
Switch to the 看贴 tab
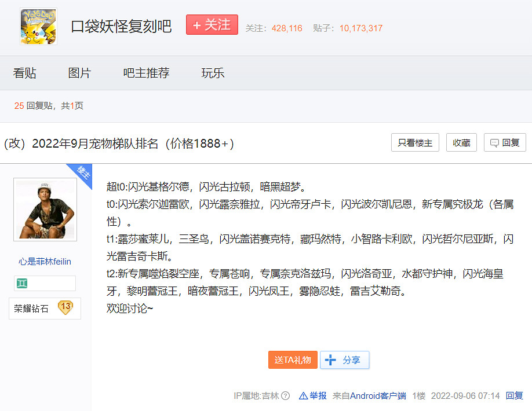(x=25, y=73)
